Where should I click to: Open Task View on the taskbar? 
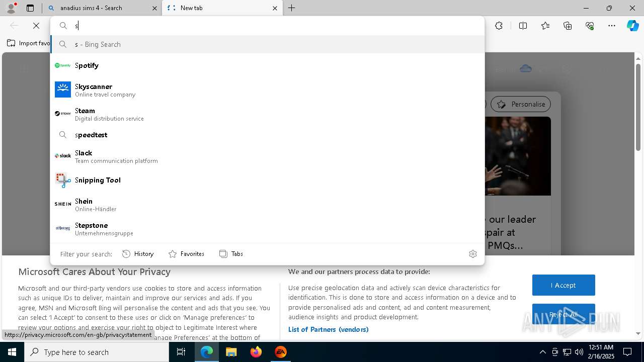tap(181, 352)
